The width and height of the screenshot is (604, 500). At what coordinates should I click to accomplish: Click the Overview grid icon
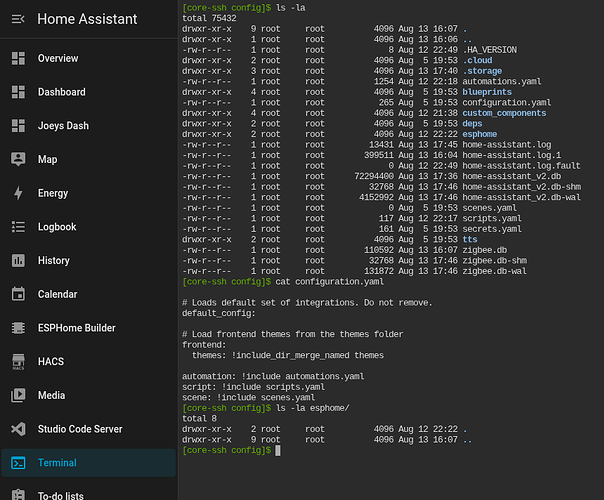click(18, 59)
